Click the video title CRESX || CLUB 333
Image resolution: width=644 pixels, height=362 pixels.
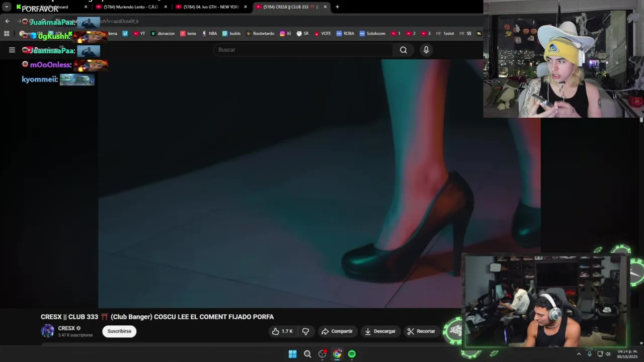click(157, 317)
